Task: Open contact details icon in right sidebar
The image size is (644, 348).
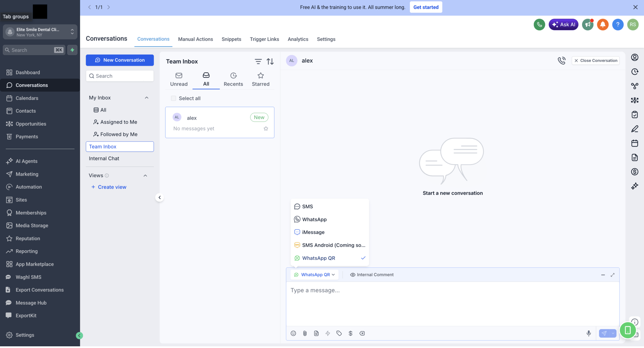Action: pyautogui.click(x=635, y=57)
